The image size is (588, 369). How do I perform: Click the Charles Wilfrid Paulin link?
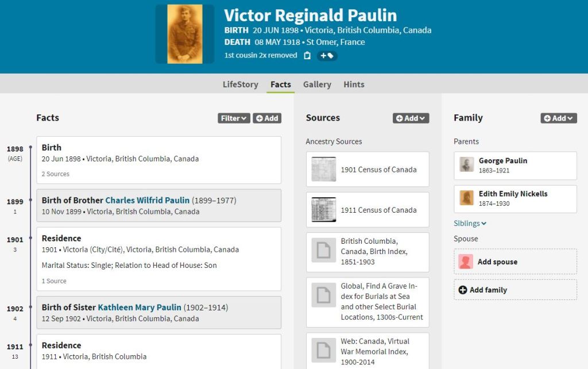tap(147, 201)
